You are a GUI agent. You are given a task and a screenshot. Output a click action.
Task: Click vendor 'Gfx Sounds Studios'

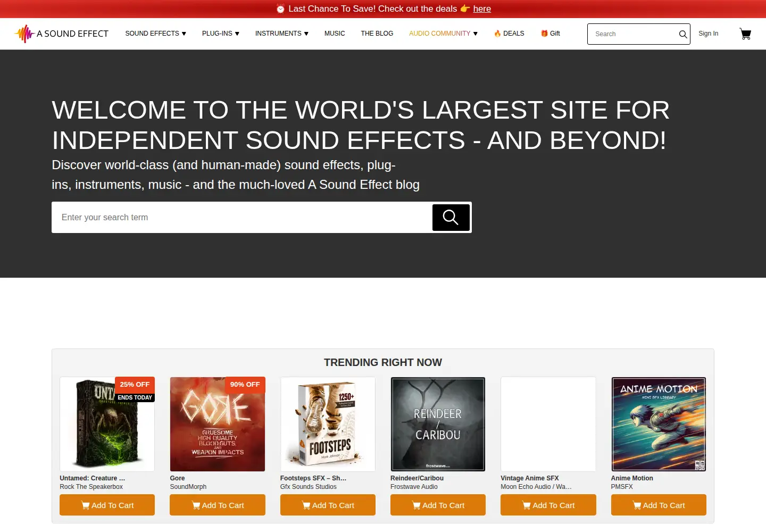pos(309,487)
